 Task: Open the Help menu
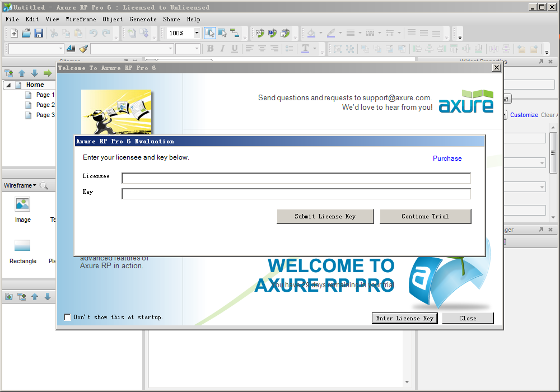point(194,19)
